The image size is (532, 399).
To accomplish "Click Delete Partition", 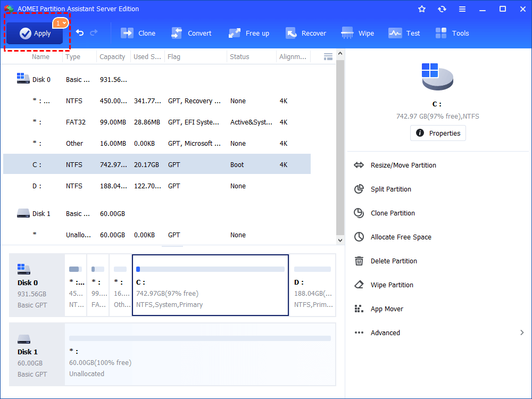I will pos(394,261).
